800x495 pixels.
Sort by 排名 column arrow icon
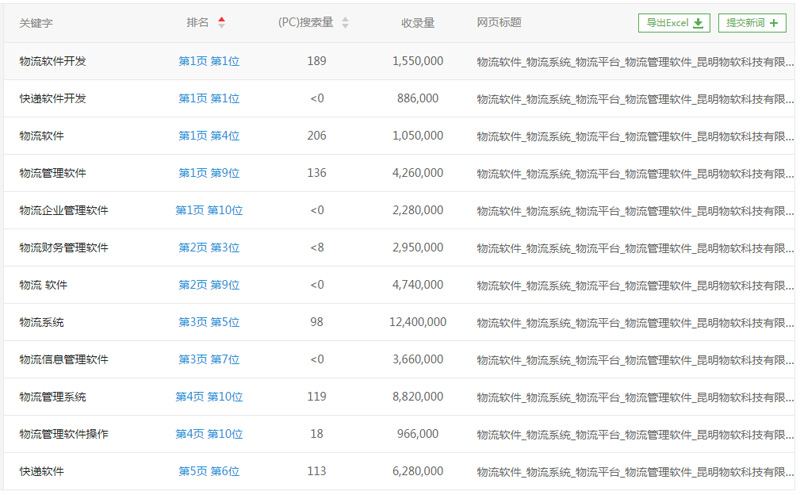[x=221, y=23]
